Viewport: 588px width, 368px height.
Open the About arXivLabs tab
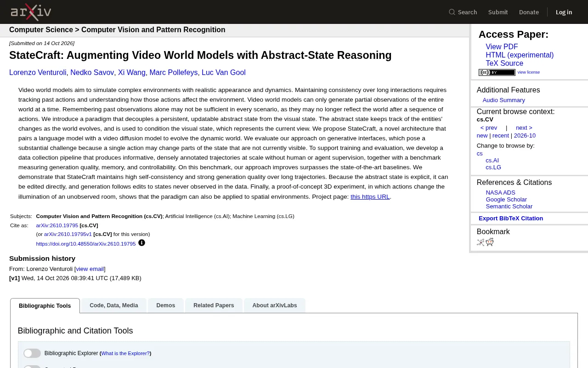275,305
